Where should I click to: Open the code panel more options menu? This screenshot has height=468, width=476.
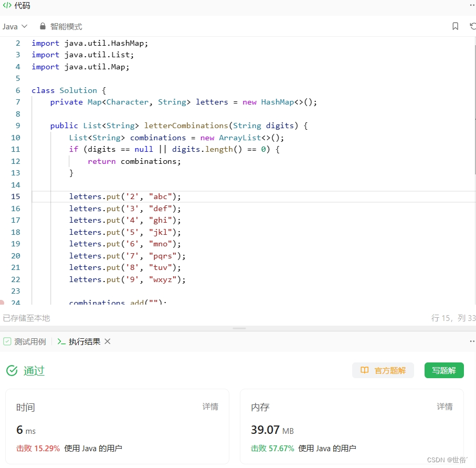click(472, 5)
